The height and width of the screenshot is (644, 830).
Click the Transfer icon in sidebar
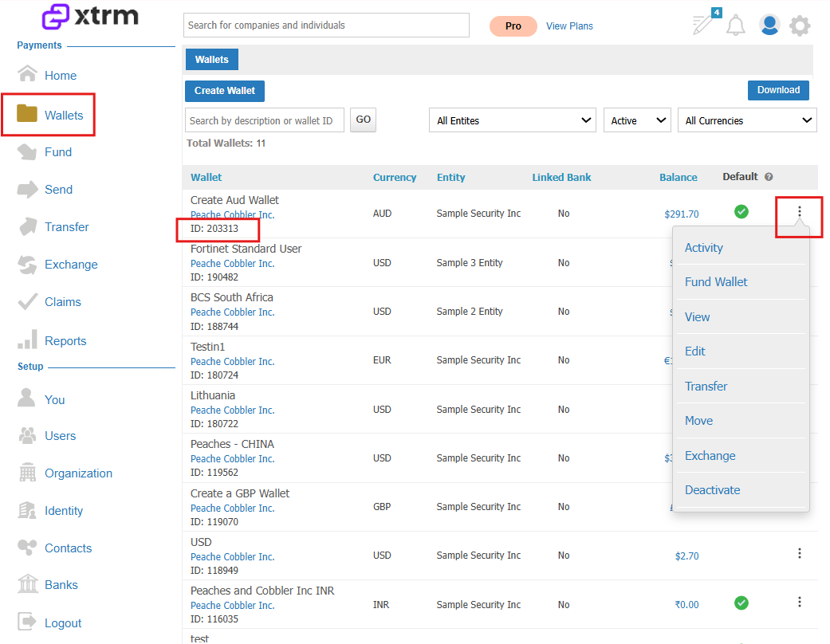28,226
